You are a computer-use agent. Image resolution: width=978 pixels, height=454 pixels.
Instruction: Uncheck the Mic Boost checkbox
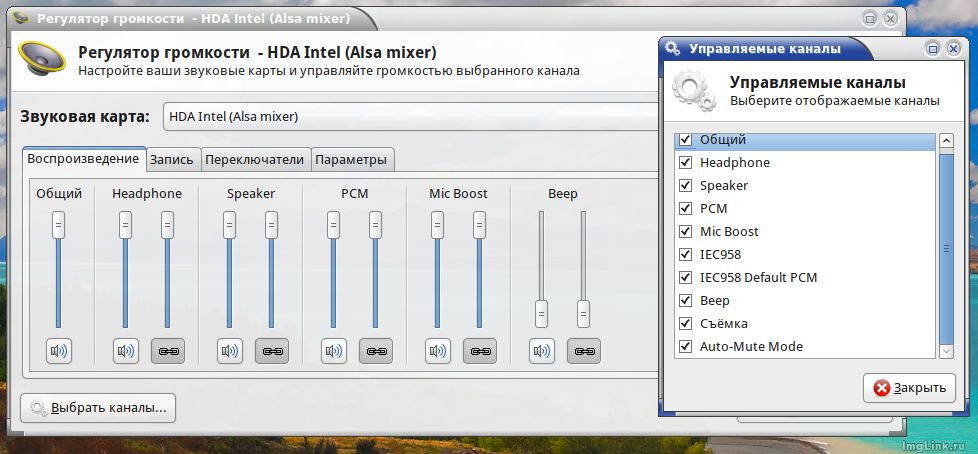coord(685,231)
